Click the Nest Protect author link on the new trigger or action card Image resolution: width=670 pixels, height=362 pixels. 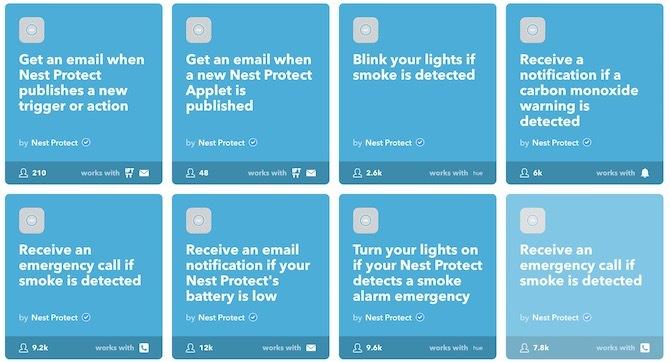click(x=54, y=143)
